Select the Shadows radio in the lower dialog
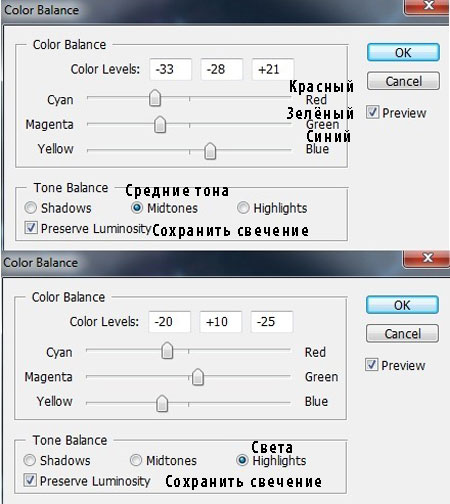Viewport: 450px width, 504px height. click(30, 460)
